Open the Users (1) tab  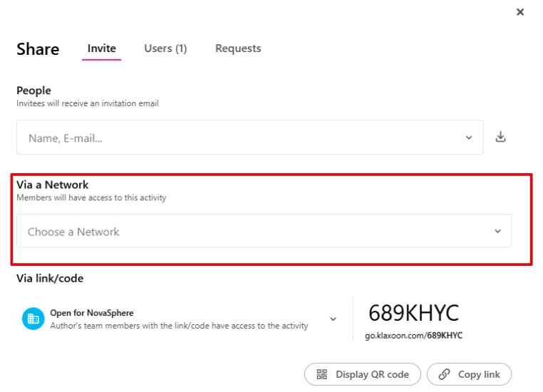[165, 48]
